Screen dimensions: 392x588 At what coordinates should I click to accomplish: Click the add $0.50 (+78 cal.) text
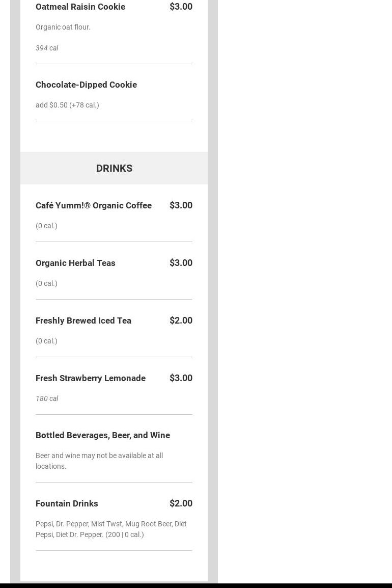pyautogui.click(x=68, y=105)
